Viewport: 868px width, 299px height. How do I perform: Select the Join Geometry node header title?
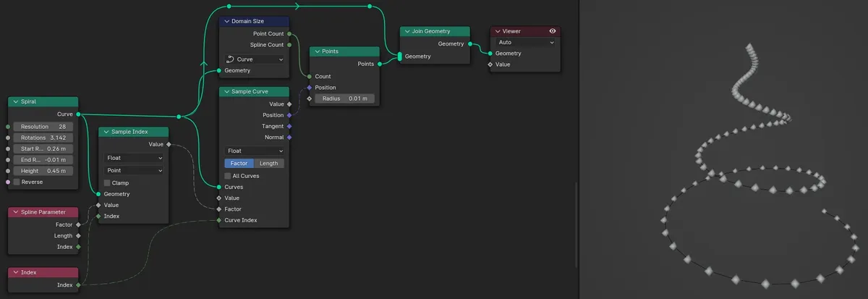431,31
